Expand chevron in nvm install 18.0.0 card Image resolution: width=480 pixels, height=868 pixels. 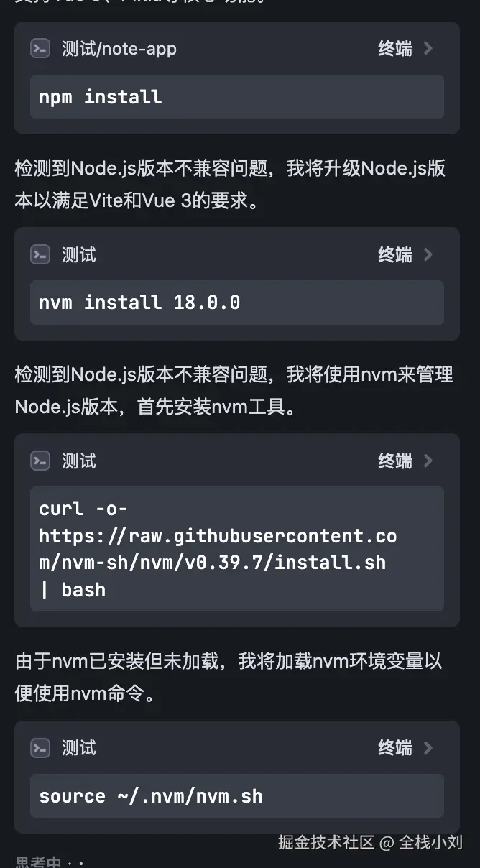pos(428,254)
